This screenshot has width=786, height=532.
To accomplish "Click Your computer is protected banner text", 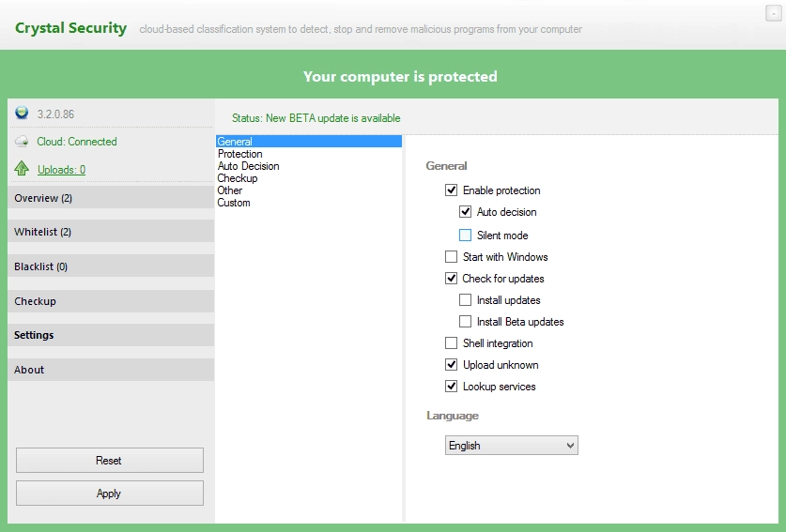I will [400, 76].
